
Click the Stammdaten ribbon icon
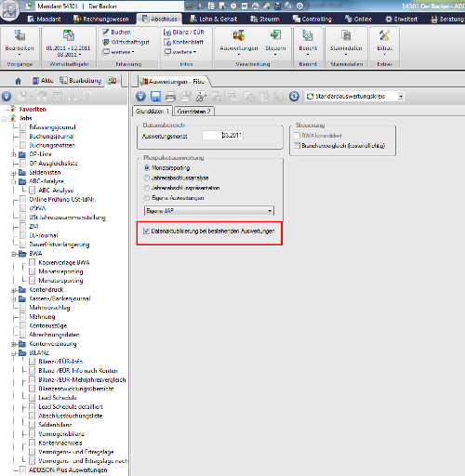tap(346, 35)
